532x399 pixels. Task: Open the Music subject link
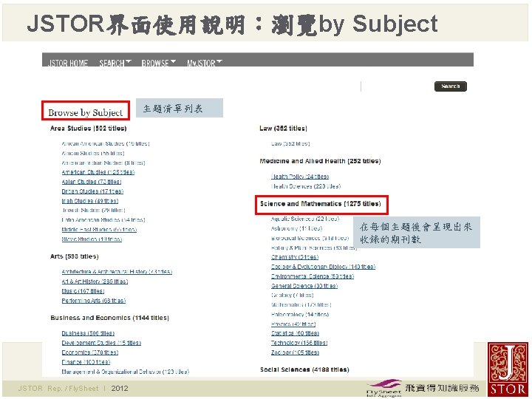(x=83, y=291)
